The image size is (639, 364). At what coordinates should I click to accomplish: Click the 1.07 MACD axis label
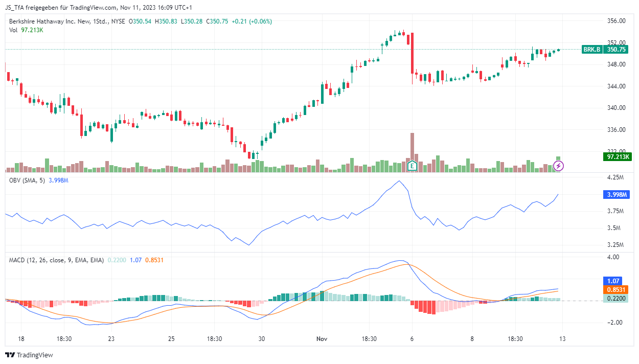click(x=612, y=281)
